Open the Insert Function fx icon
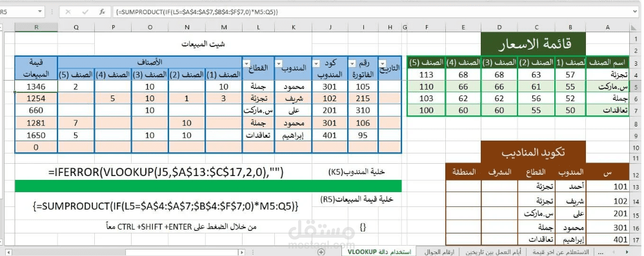The image size is (644, 256). (102, 12)
